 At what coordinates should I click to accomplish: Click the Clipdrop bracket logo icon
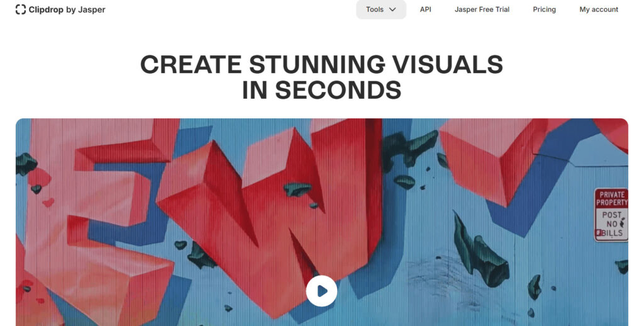(21, 9)
